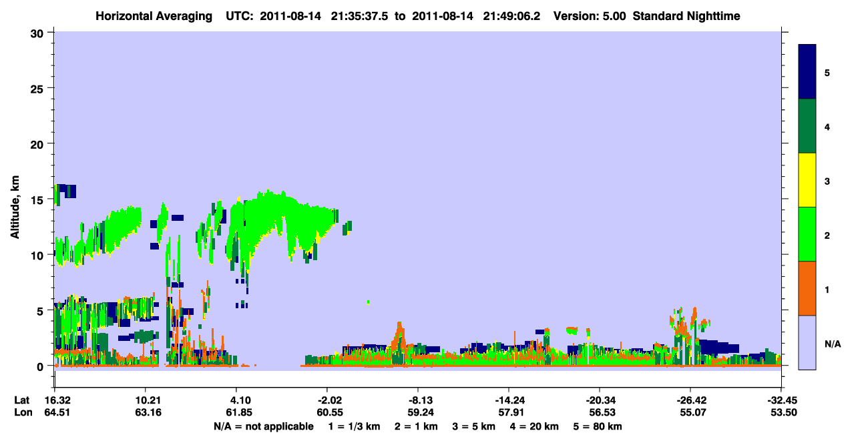Screen dimensions: 868x445
Task: Click the yellow level 3 colorbar segment
Action: click(807, 180)
